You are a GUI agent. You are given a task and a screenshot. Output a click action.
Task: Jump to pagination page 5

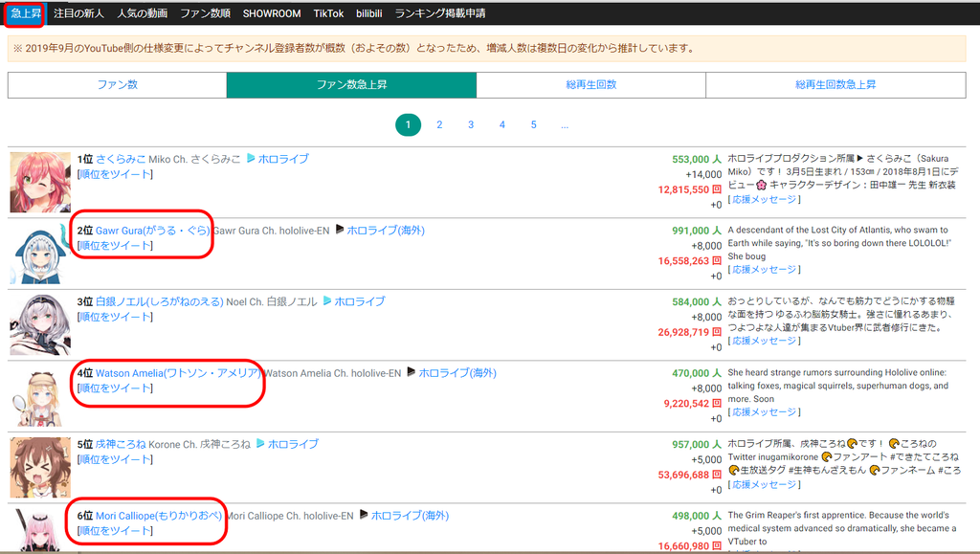coord(534,125)
